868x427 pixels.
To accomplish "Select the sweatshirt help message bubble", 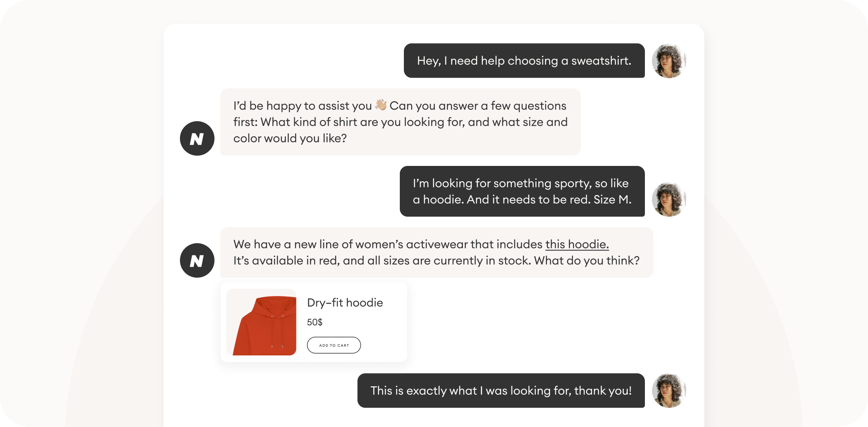I will 524,61.
